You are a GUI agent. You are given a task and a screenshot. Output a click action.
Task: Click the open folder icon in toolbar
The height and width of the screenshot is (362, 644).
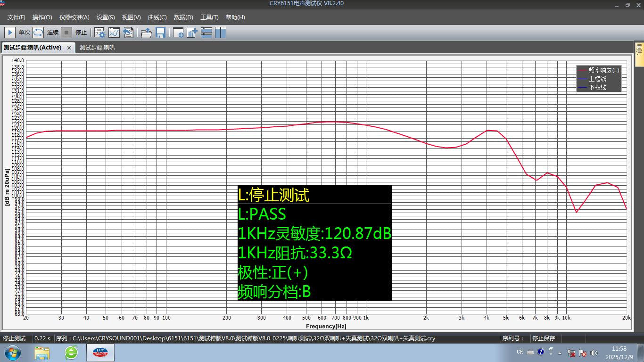point(146,33)
